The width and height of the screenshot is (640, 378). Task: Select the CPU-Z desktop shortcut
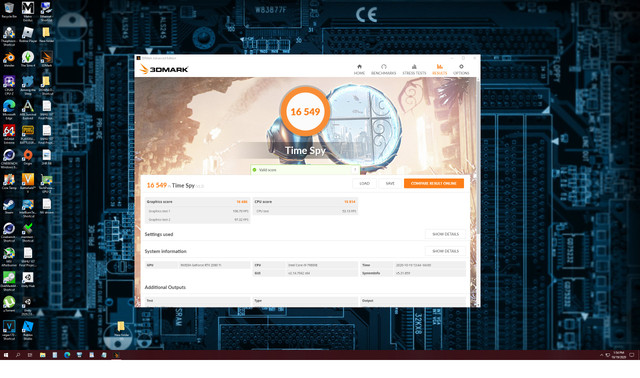9,85
